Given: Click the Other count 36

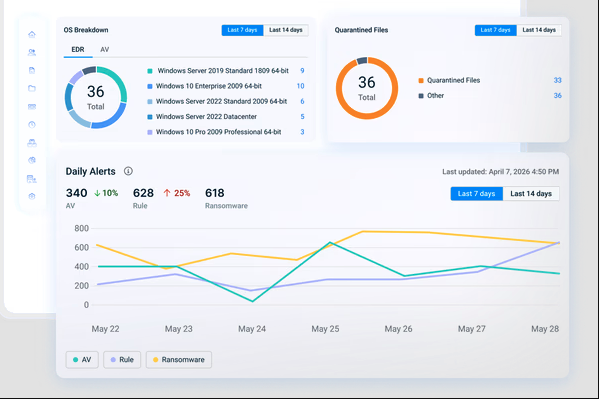Looking at the screenshot, I should [x=558, y=96].
